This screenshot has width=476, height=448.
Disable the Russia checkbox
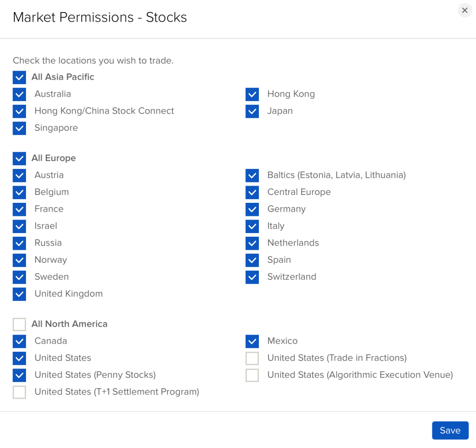[x=20, y=243]
